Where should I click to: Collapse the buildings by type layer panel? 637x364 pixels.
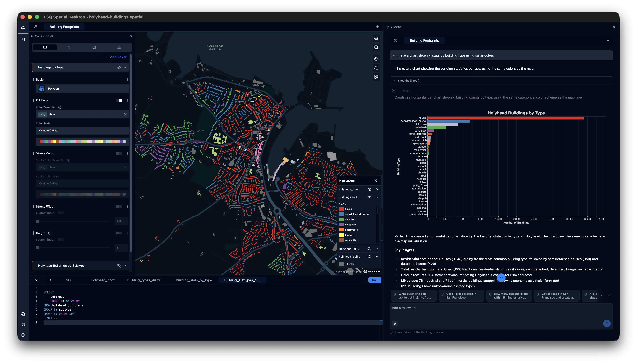tap(125, 68)
